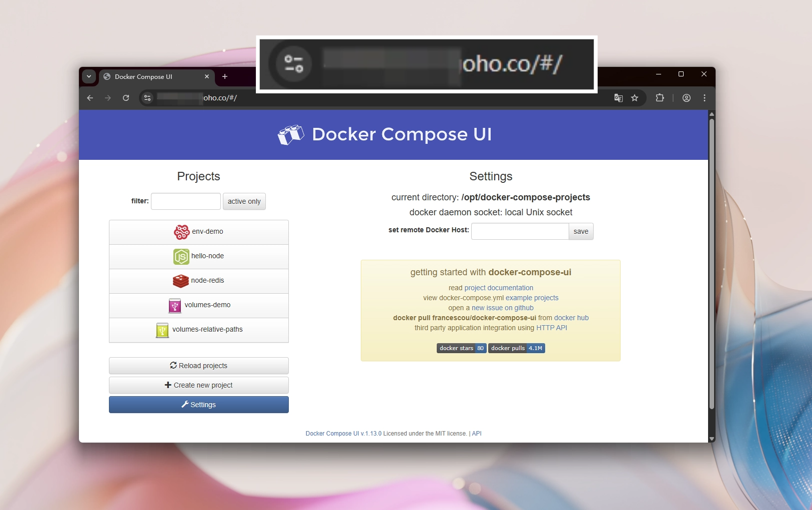Click the browser profile icon
The height and width of the screenshot is (510, 812).
point(687,98)
